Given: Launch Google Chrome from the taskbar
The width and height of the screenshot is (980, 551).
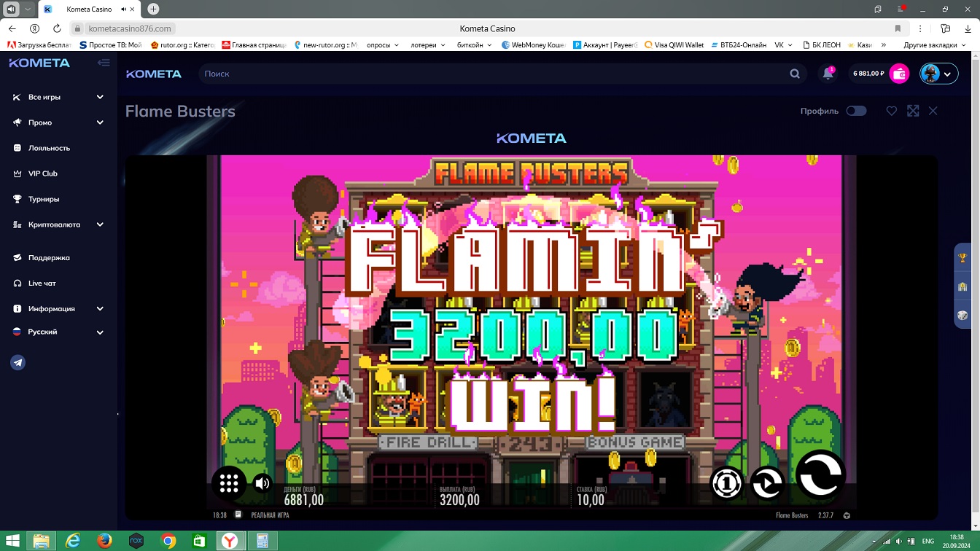Looking at the screenshot, I should (168, 541).
